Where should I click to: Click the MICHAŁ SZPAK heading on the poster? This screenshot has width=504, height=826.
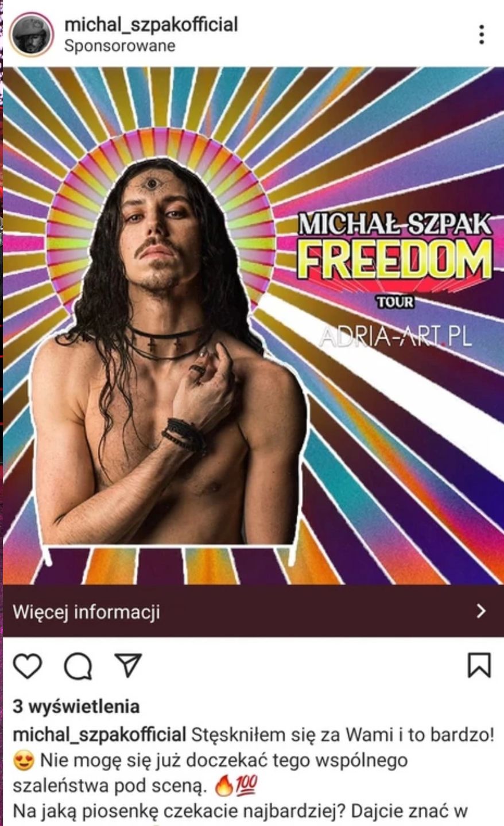tap(396, 224)
